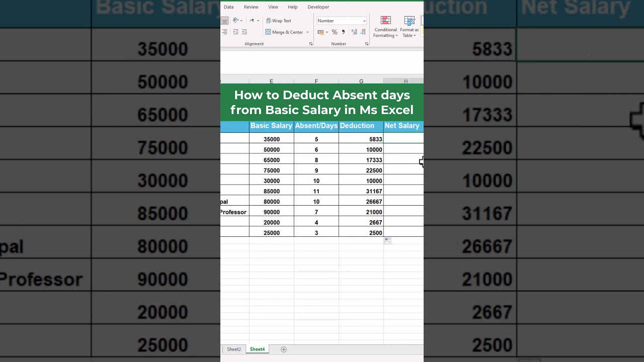Select the Basic Salary header cell in column E
This screenshot has height=362, width=644.
pyautogui.click(x=271, y=126)
